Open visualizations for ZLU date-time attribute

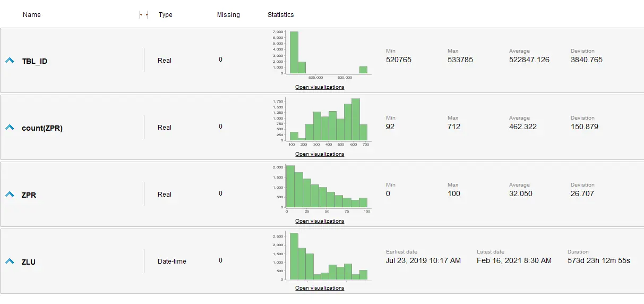[320, 288]
